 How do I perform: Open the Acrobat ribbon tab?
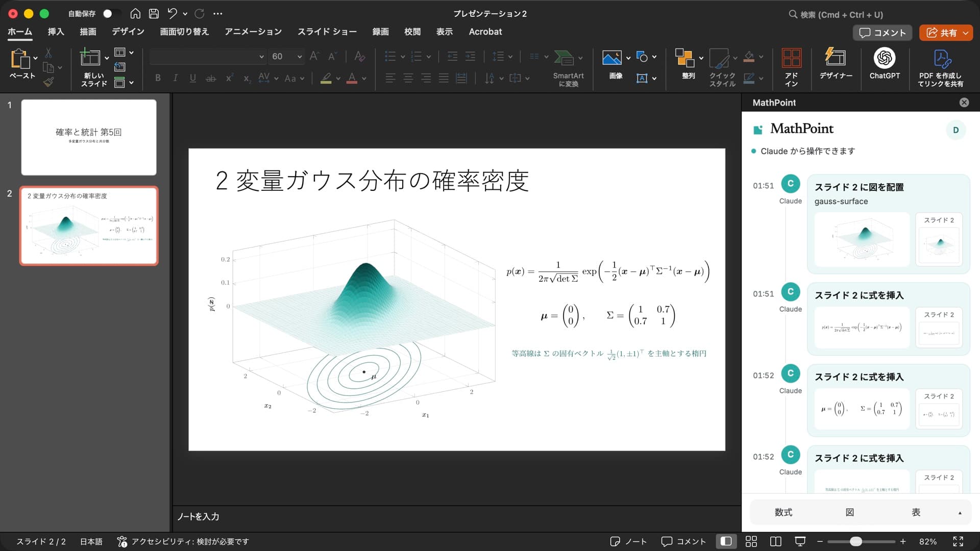(485, 32)
